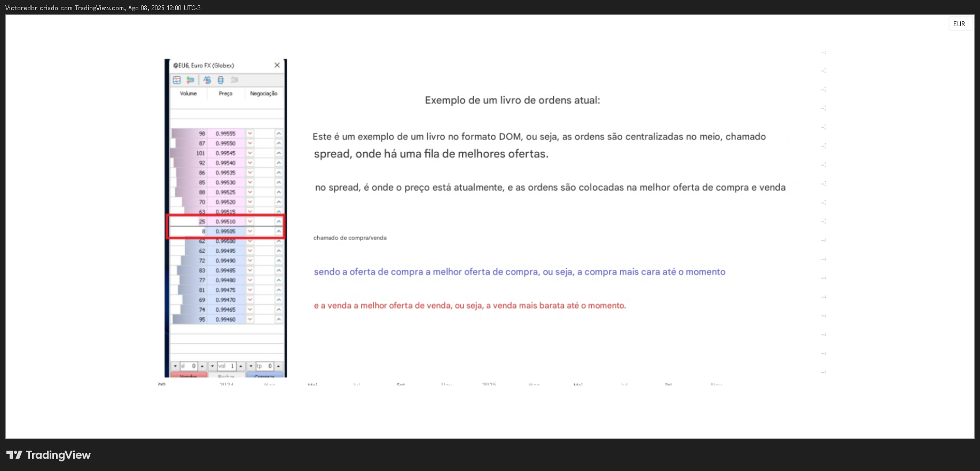Click the red sell arrow at price 0.99485

[x=250, y=271]
